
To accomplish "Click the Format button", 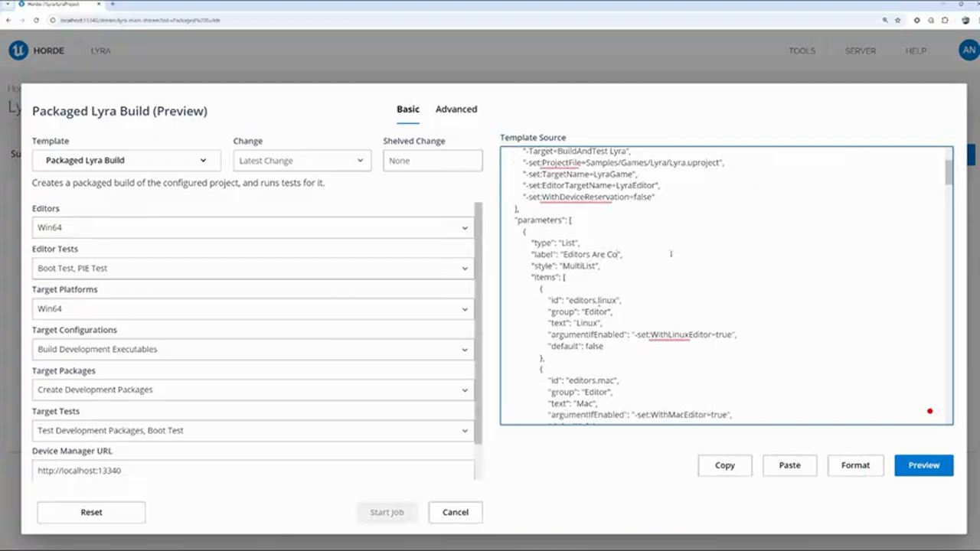I will [x=855, y=465].
